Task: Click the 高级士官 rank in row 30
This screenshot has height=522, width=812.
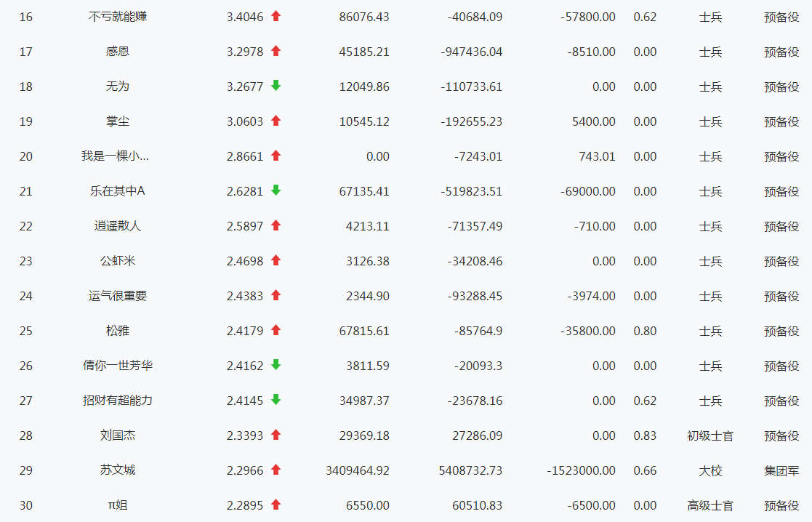Action: pyautogui.click(x=710, y=505)
